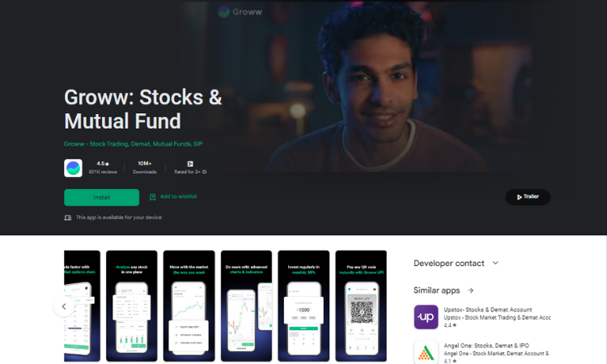Click the content rating info icon
This screenshot has width=607, height=364.
click(205, 172)
